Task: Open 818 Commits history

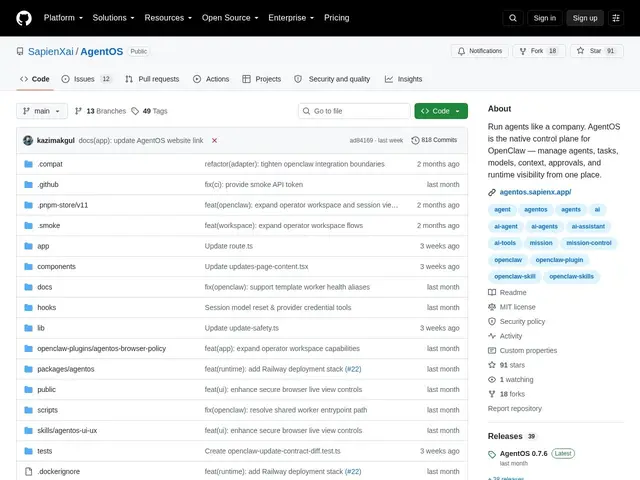Action: point(434,140)
